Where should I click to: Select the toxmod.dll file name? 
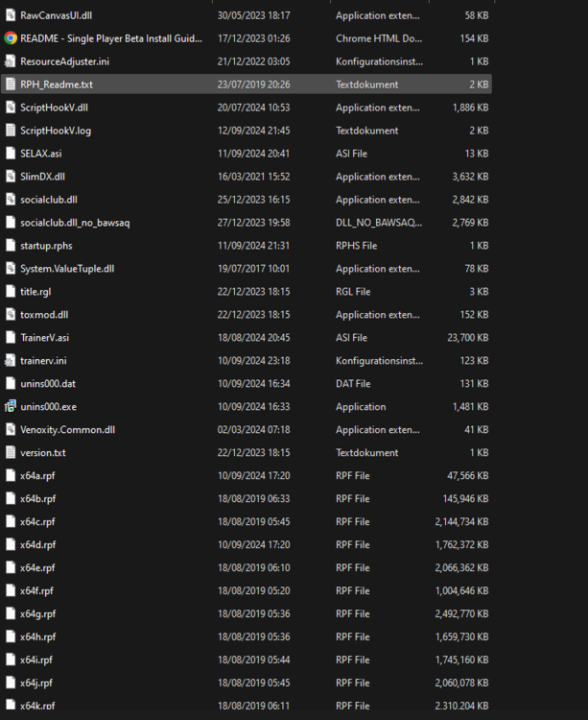pos(43,315)
